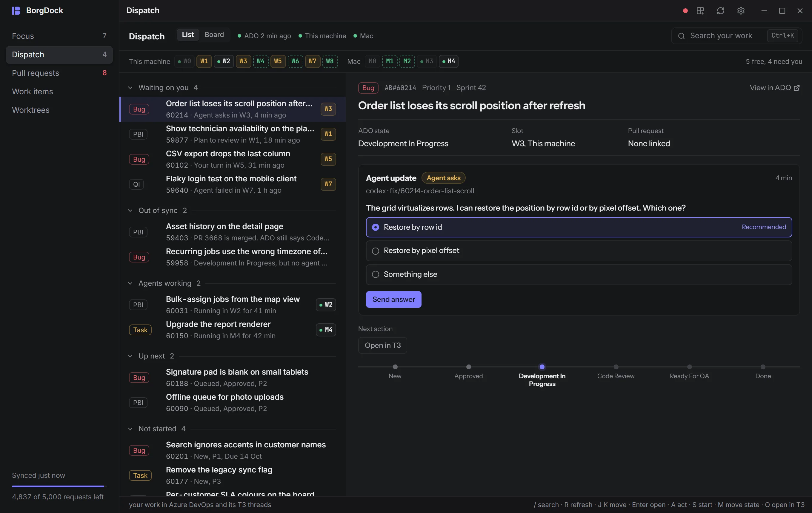
Task: Select Something else option
Action: click(x=579, y=274)
